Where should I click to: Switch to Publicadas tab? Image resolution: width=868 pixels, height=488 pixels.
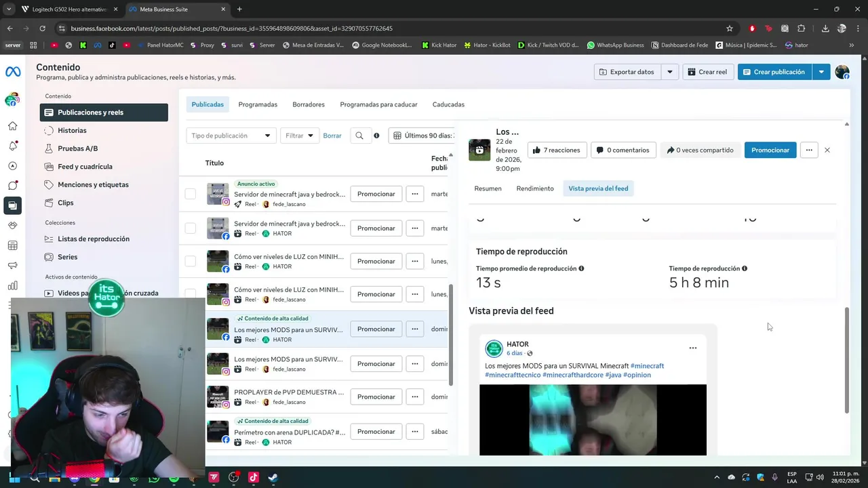point(208,104)
